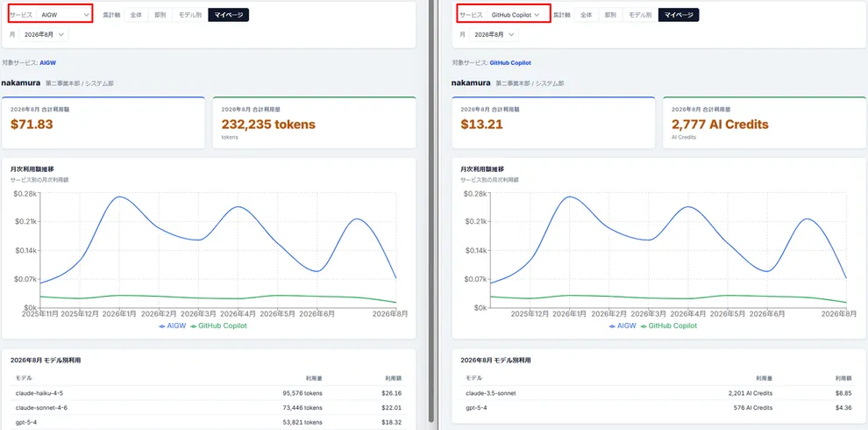This screenshot has height=430, width=868.
Task: Click the 2025年11月 axis label in left chart
Action: click(39, 313)
